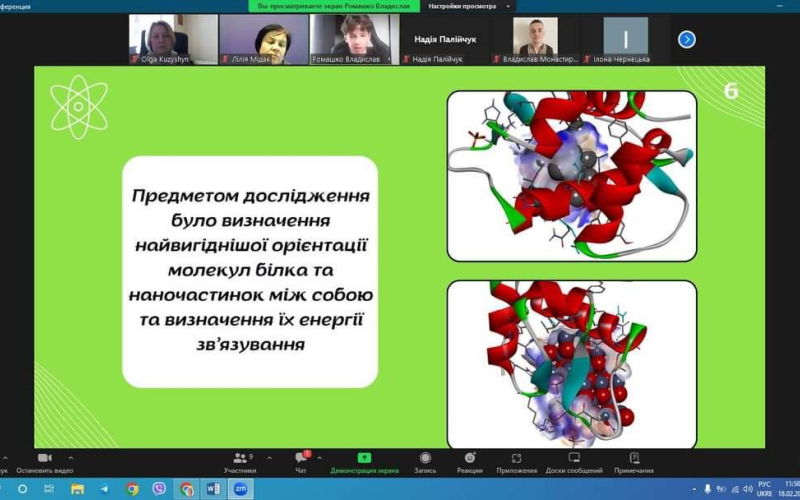Click the microphone tray icon
This screenshot has height=500, width=800.
point(708,489)
